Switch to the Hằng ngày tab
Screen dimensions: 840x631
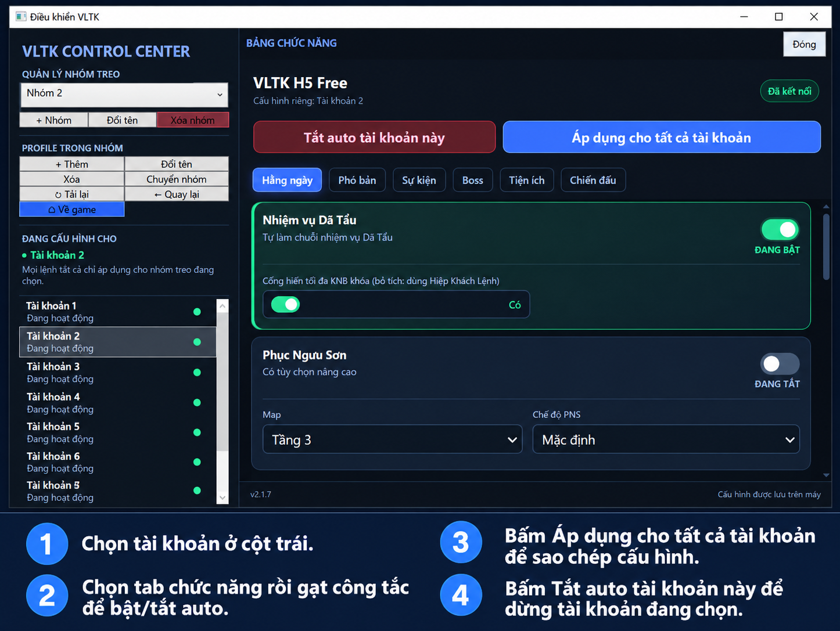(x=287, y=180)
